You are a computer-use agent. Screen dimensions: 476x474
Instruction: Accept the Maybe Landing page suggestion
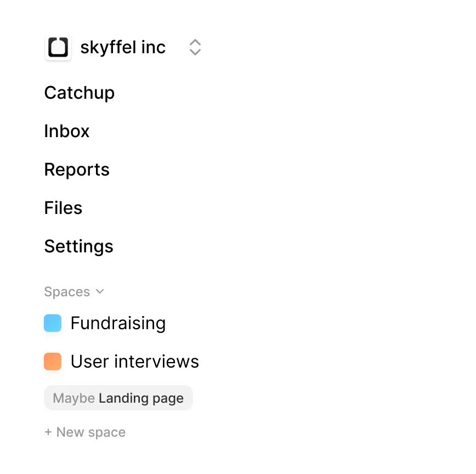tap(118, 398)
